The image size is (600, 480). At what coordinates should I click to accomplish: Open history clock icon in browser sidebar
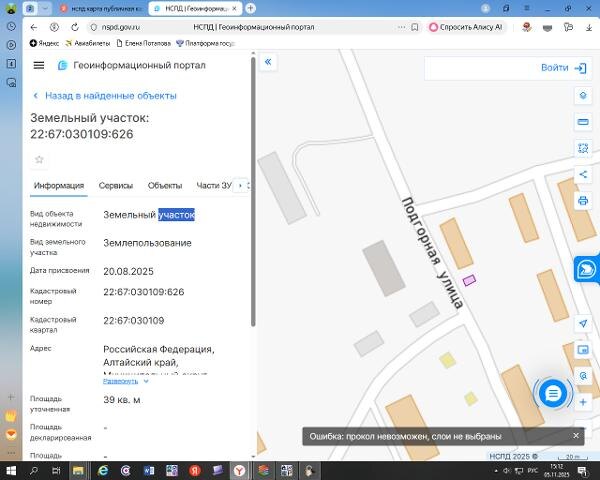click(x=11, y=26)
